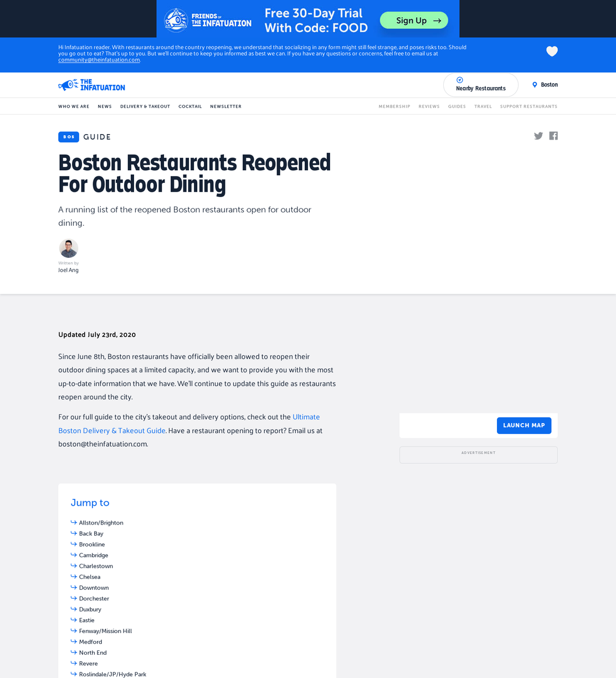
Task: Jump to Chelsea section
Action: click(90, 577)
